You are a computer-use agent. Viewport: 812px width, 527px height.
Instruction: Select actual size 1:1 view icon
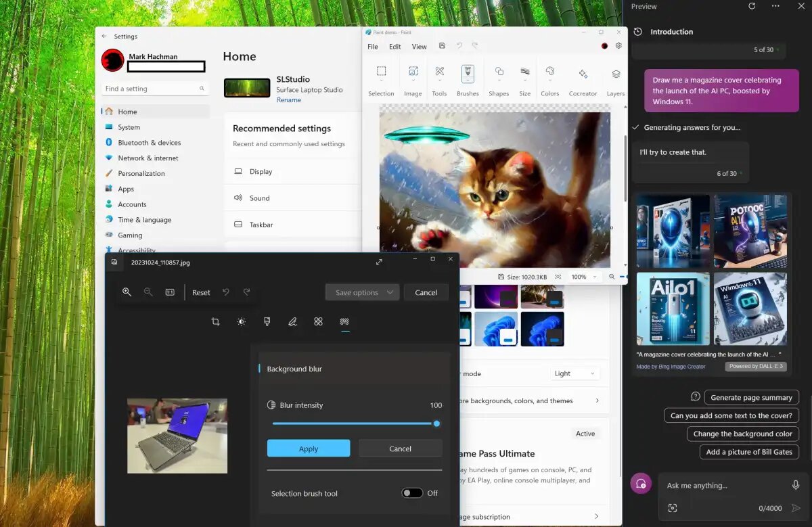tap(170, 292)
